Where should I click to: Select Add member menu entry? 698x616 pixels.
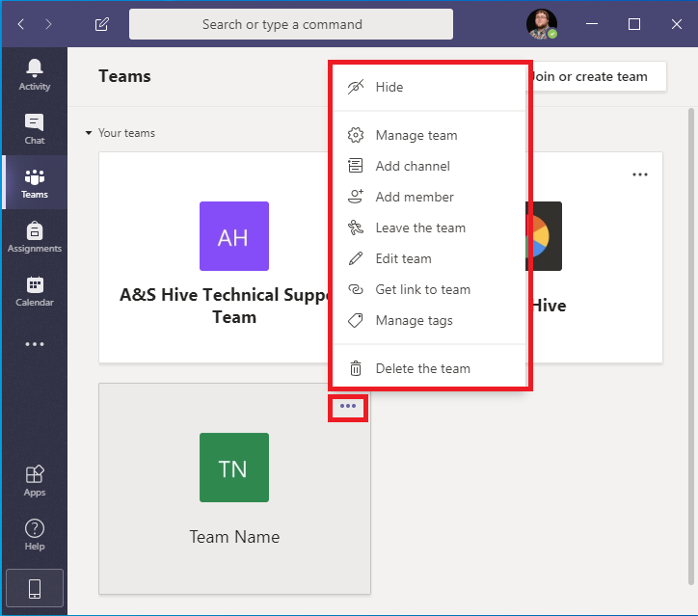click(x=430, y=197)
